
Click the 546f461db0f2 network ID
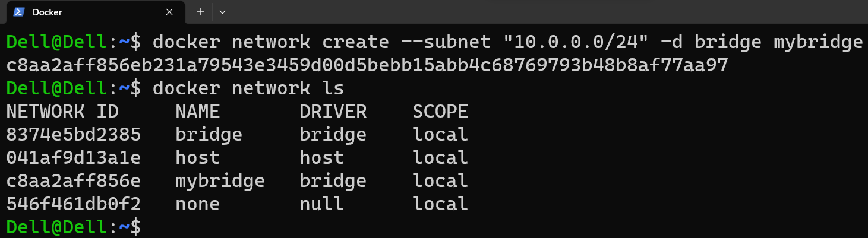(74, 204)
